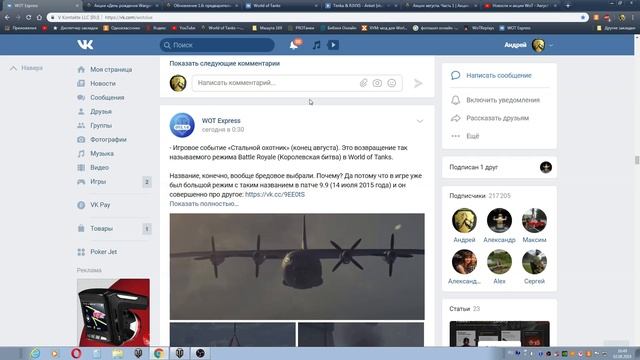Click the Видео sidebar icon
The width and height of the screenshot is (640, 360).
(x=81, y=167)
